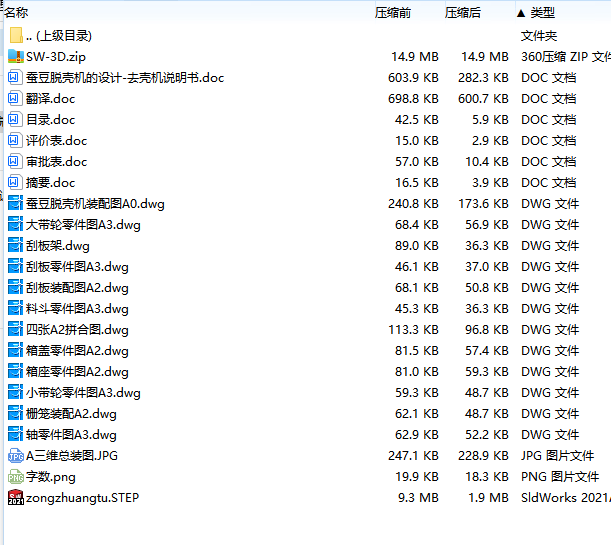Click the document icon of 目录.doc
The height and width of the screenshot is (545, 611).
tap(14, 120)
